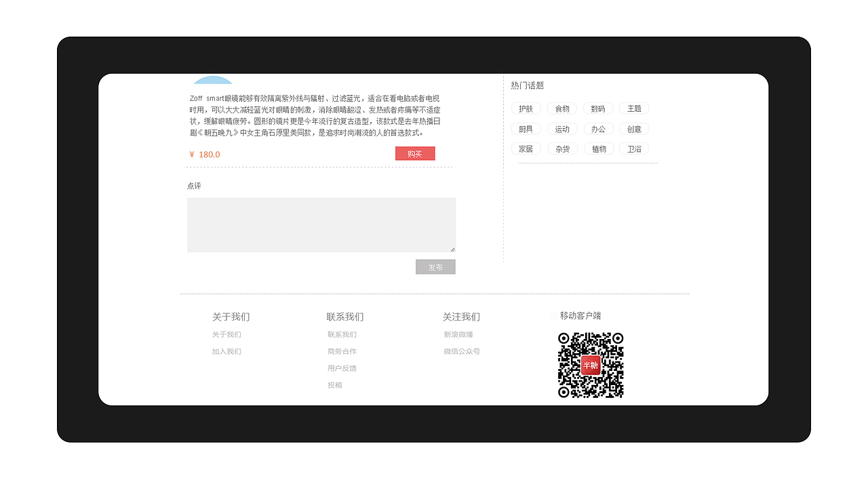868x480 pixels.
Task: Select the 数码 digital topic tag
Action: [x=599, y=108]
